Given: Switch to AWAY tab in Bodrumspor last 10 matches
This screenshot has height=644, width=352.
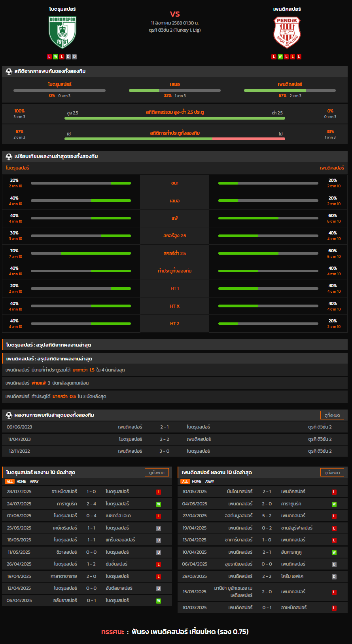Looking at the screenshot, I should click(x=34, y=482).
